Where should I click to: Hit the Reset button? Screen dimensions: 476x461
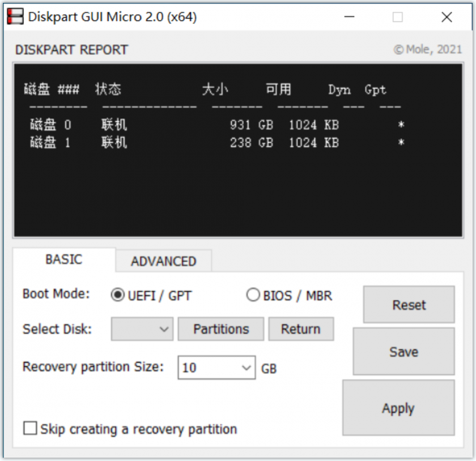[x=409, y=305]
